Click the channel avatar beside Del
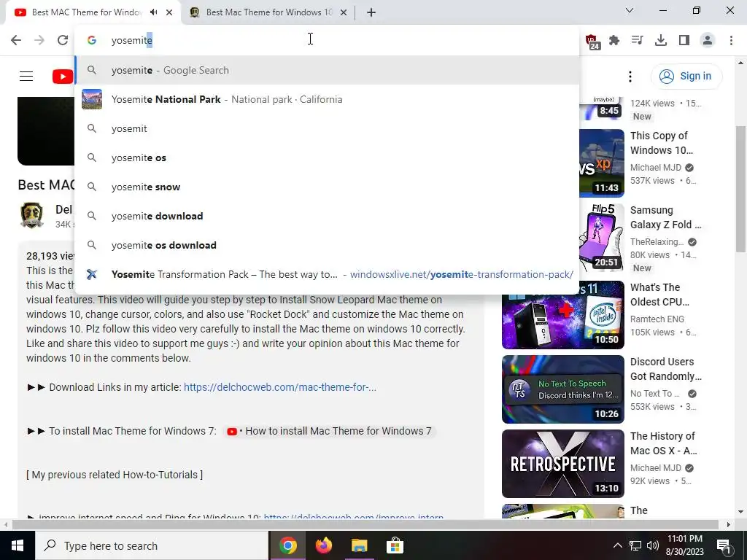This screenshot has height=560, width=747. click(32, 215)
